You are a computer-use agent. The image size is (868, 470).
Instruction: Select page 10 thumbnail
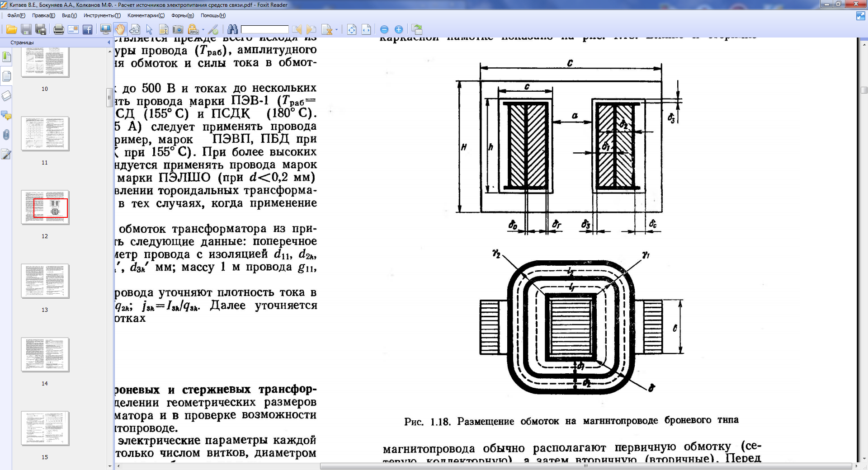point(45,63)
